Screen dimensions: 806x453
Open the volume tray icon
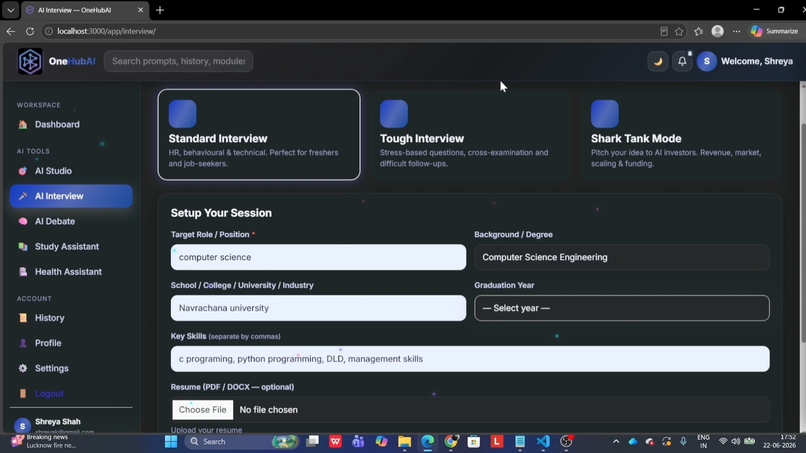point(736,442)
